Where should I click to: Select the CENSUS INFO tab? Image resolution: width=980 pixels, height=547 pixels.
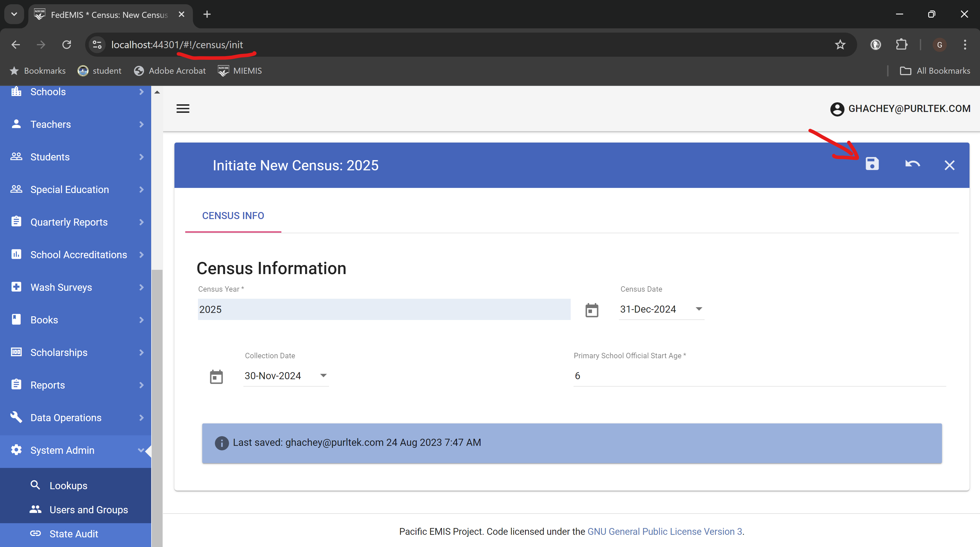(233, 216)
